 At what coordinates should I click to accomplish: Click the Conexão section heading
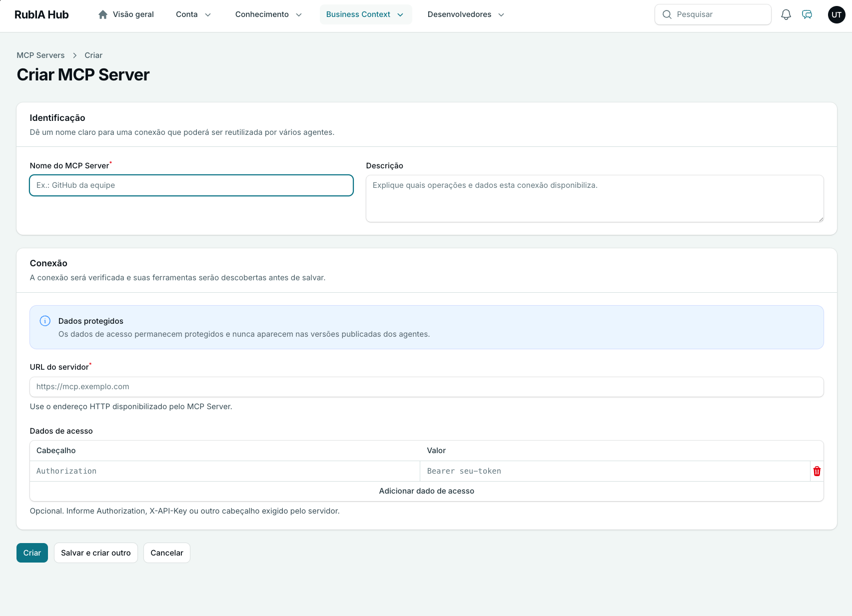[x=48, y=263]
